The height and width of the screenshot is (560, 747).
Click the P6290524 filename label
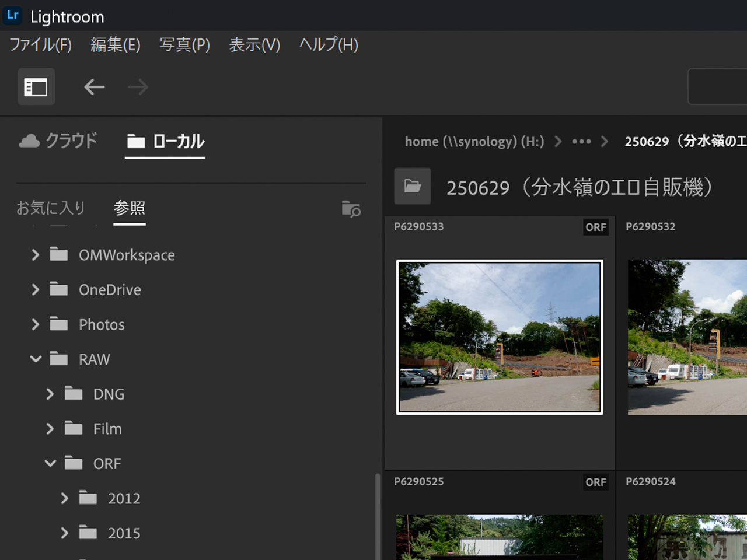pos(651,481)
